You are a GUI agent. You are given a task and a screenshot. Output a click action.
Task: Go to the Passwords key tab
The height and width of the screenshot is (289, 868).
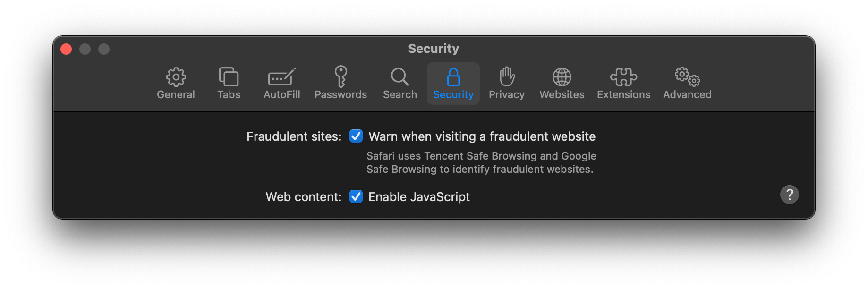point(340,83)
